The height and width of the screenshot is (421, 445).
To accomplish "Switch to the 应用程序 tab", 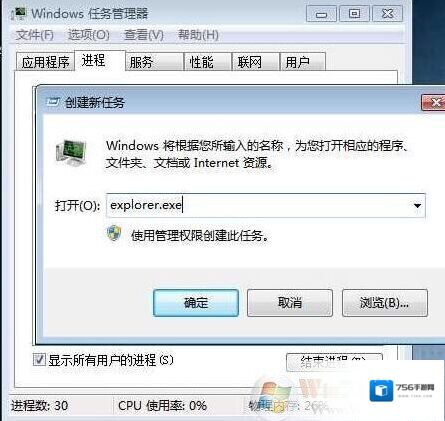I will tap(45, 62).
